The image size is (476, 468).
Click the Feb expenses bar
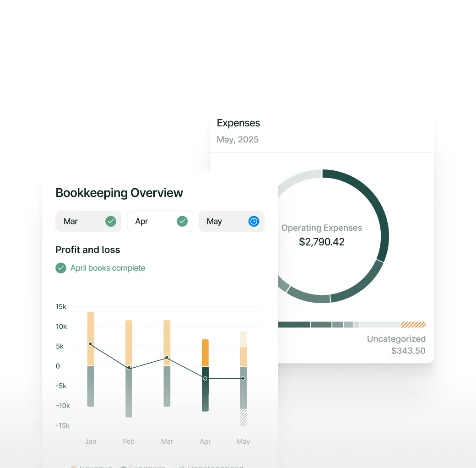[x=129, y=392]
